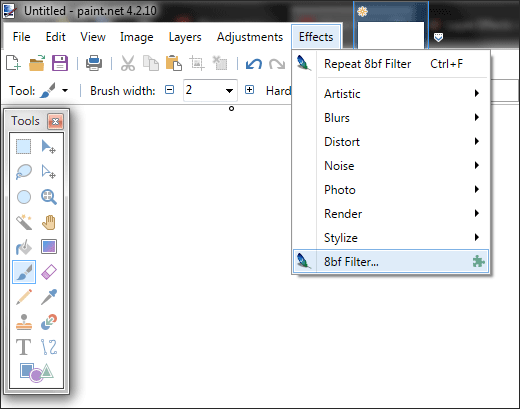Select the Rectangle Select tool
Screen dimensions: 520x409
click(x=23, y=147)
